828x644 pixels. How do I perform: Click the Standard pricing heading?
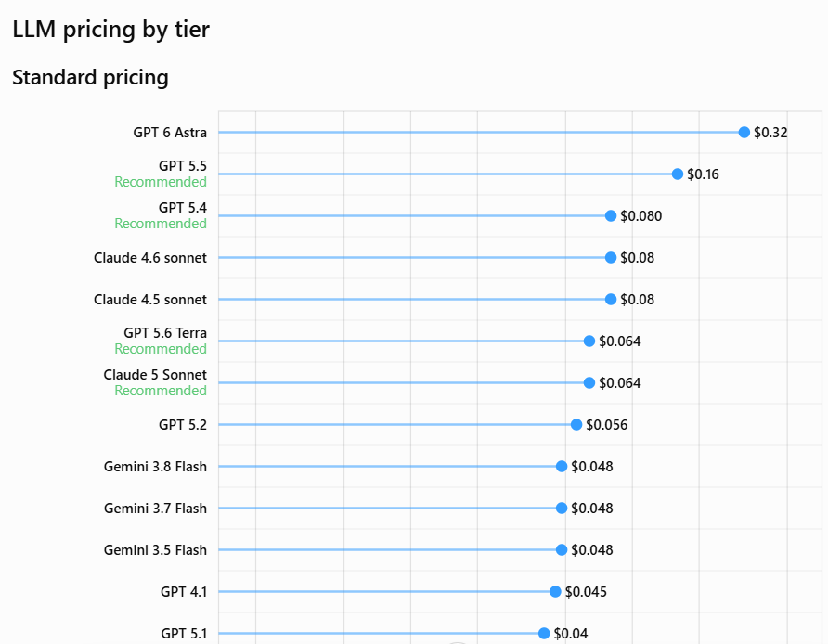(90, 78)
